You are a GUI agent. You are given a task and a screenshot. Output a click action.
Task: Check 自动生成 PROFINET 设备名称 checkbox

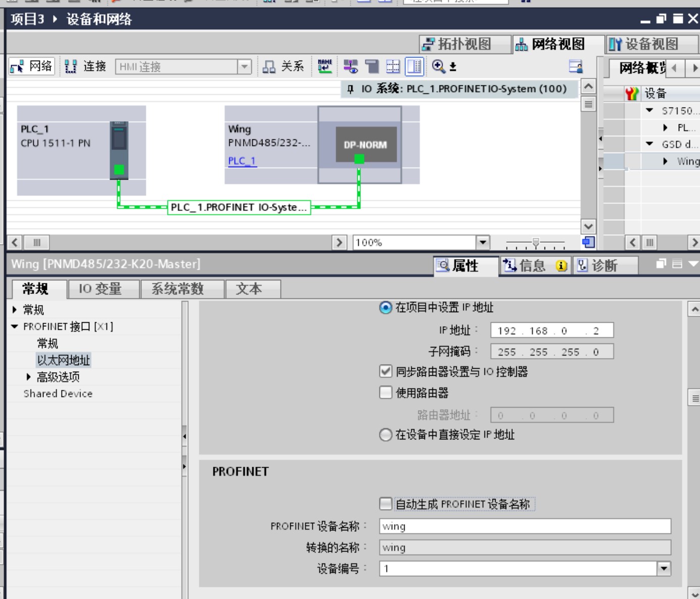pos(386,504)
